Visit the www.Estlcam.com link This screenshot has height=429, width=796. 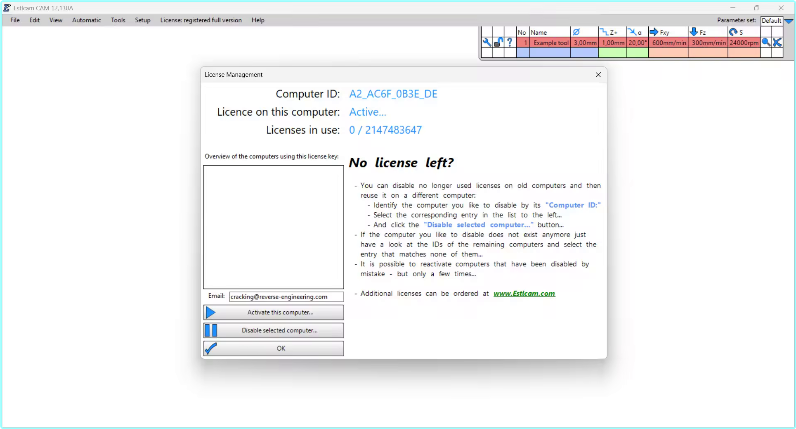coord(524,294)
